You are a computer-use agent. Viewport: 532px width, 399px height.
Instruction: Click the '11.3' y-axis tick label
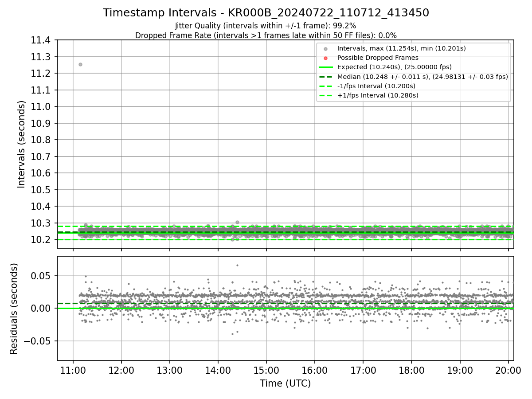pyautogui.click(x=40, y=57)
